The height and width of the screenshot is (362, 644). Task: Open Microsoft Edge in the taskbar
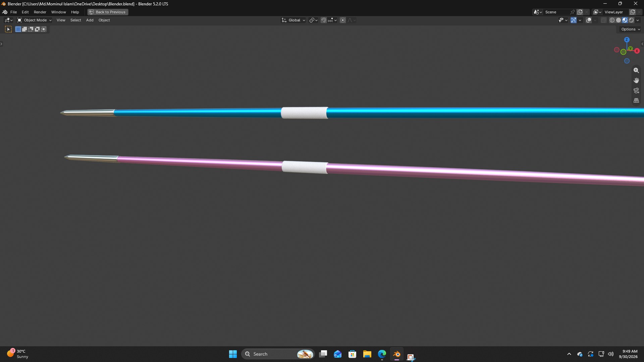click(x=382, y=354)
